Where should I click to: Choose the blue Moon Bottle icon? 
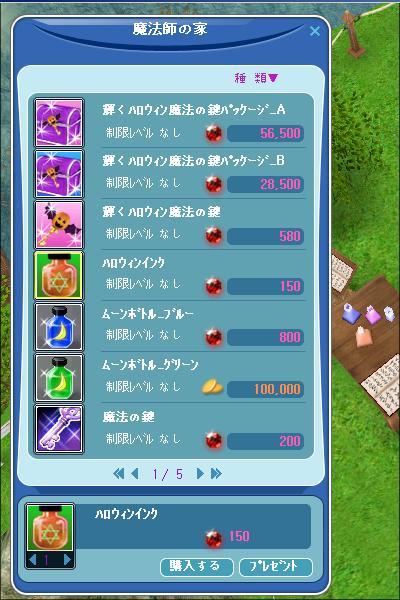tap(59, 327)
